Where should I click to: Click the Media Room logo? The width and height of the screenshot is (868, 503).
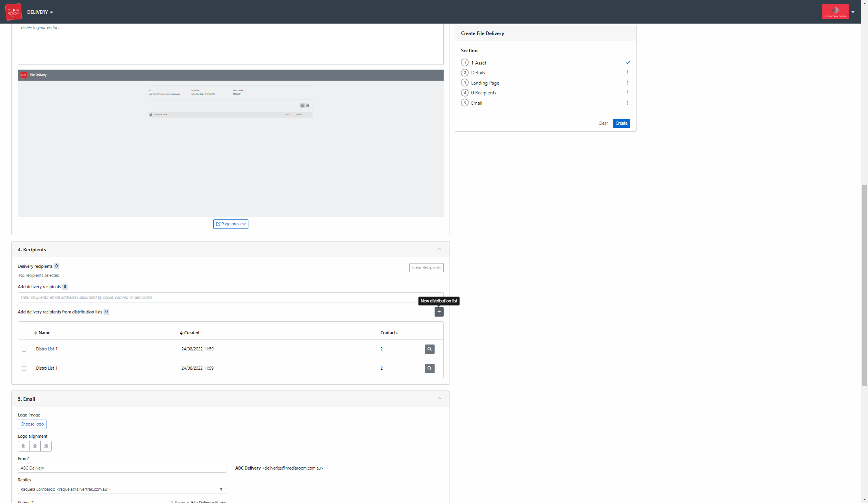coord(13,12)
